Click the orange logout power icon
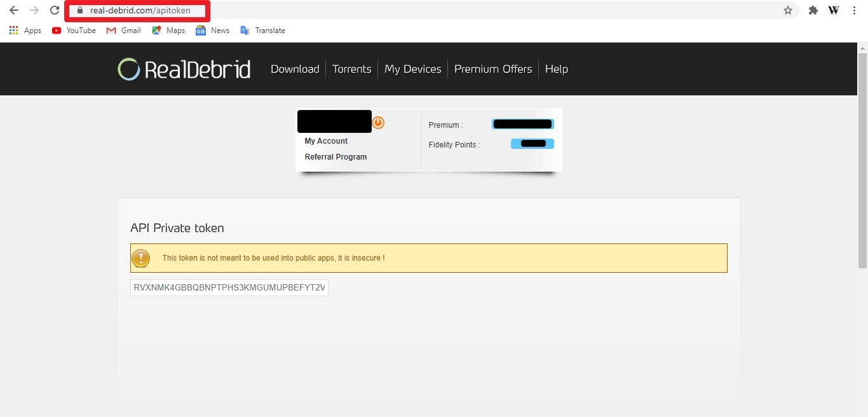Viewport: 868px width, 417px height. 378,122
